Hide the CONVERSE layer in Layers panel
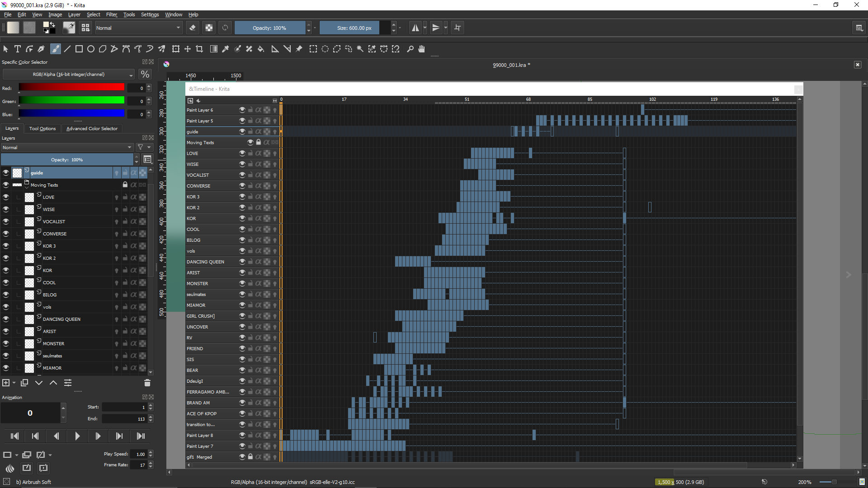 (6, 234)
